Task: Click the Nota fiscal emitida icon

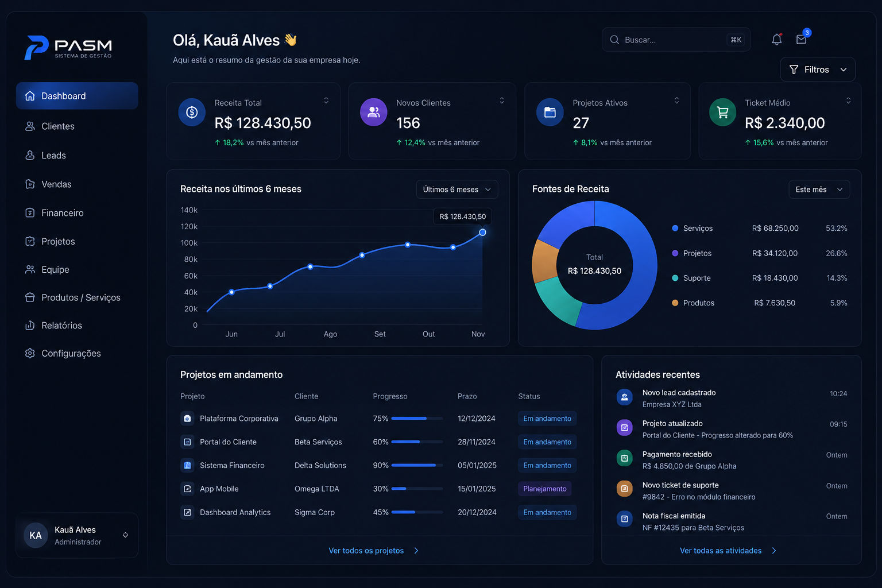Action: [x=624, y=519]
